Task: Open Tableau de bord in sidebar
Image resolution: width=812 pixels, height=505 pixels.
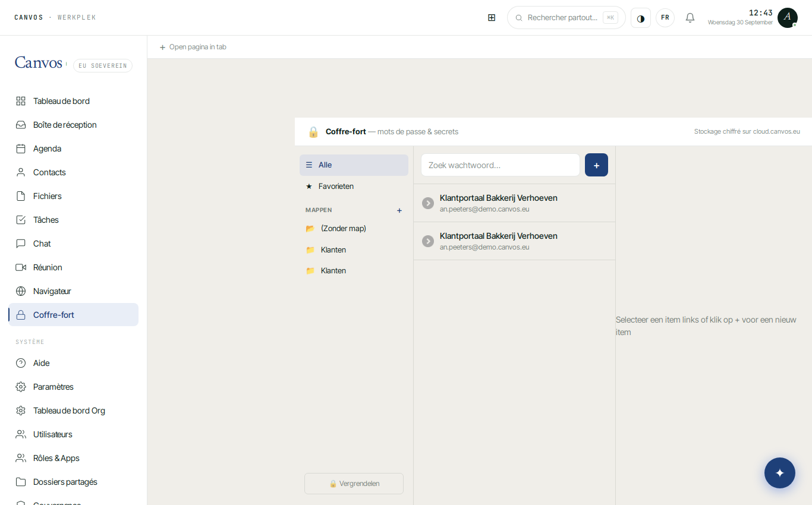Action: coord(73,101)
